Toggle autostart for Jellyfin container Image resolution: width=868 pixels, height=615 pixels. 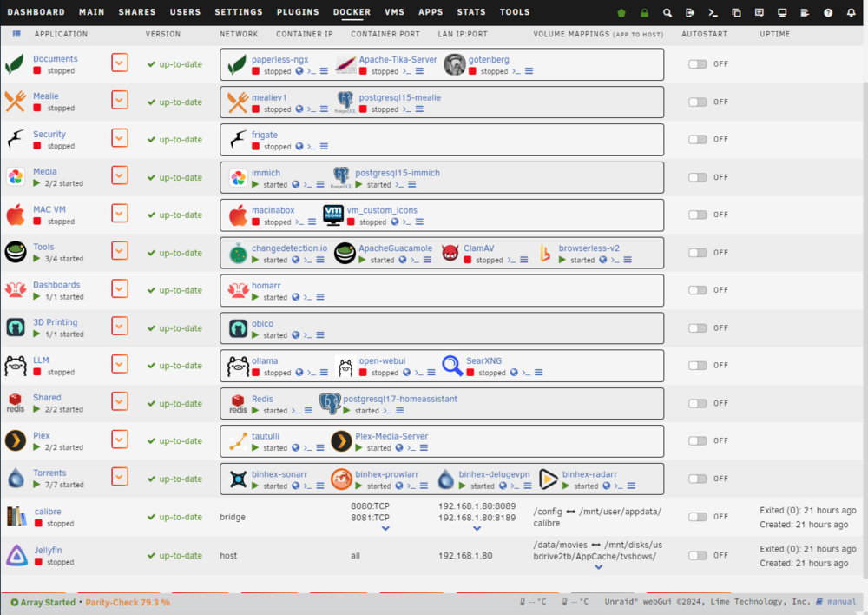click(698, 555)
